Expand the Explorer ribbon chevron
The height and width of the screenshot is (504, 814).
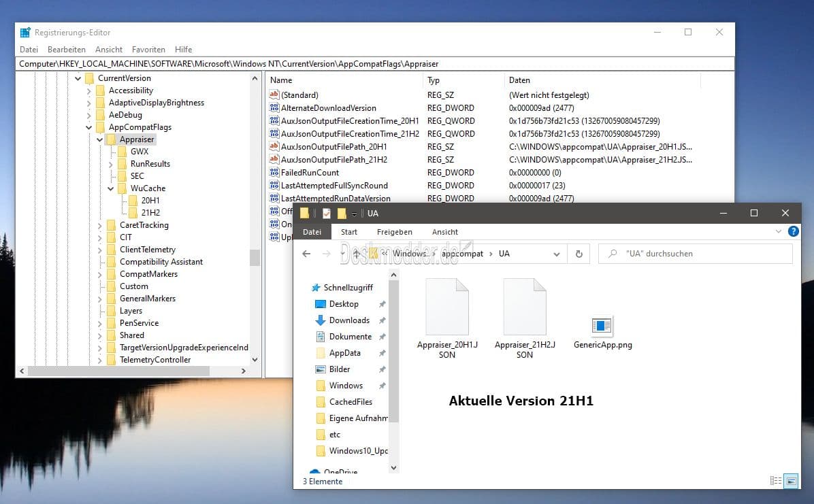778,231
